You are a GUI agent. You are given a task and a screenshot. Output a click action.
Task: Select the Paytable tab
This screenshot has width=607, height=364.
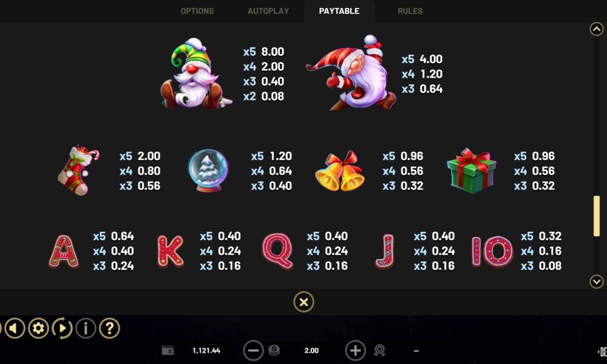pos(339,11)
